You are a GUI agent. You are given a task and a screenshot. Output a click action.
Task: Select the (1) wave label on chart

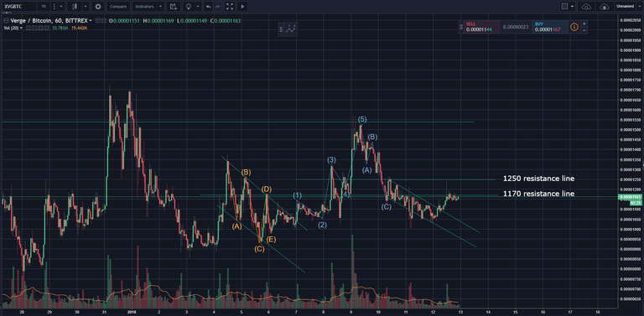point(298,195)
